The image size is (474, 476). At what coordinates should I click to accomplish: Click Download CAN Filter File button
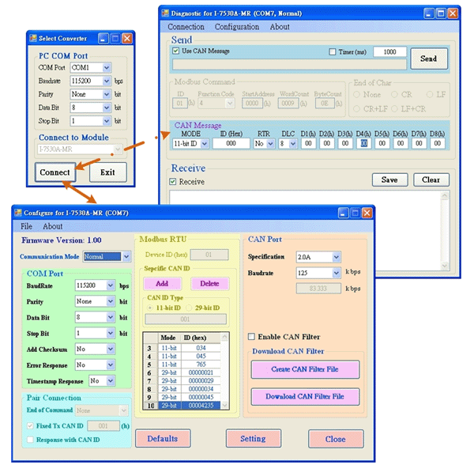coord(305,396)
